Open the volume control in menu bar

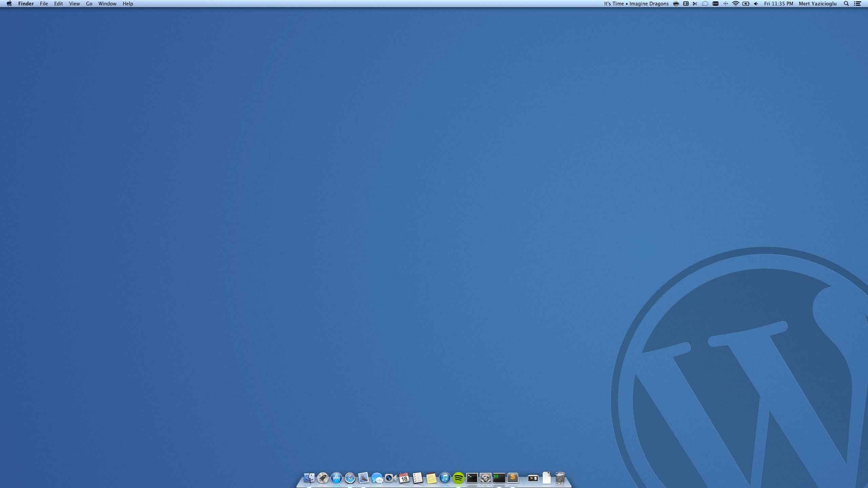(x=756, y=4)
